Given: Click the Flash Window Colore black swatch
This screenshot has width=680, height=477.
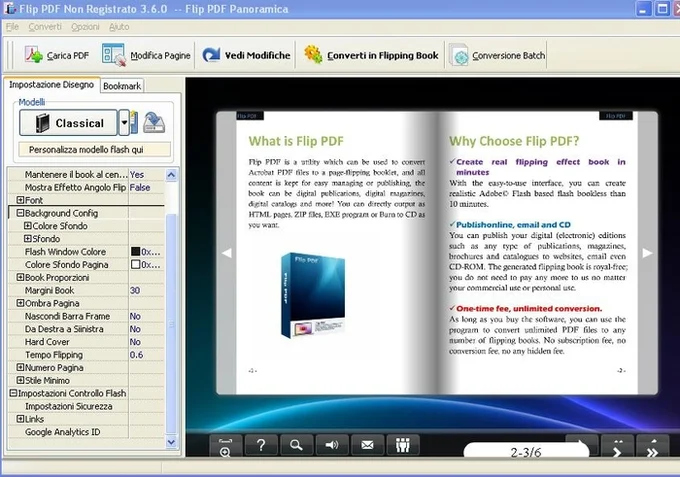Looking at the screenshot, I should [x=136, y=252].
